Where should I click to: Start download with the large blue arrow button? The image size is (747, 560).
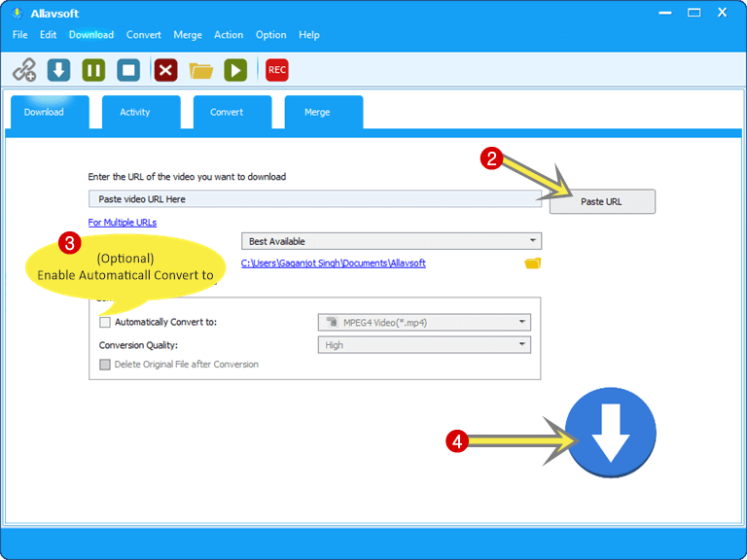point(611,433)
